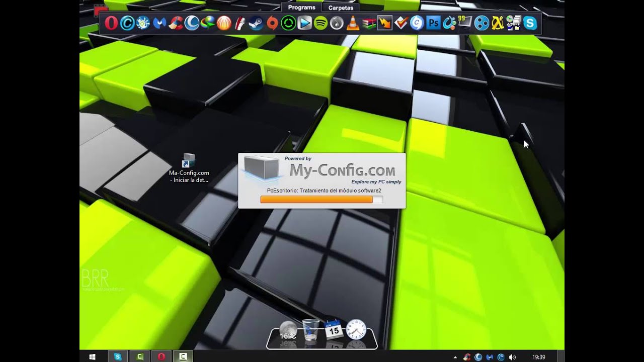Open the gray disc burner dock icon
Image resolution: width=644 pixels, height=362 pixels.
tap(337, 23)
